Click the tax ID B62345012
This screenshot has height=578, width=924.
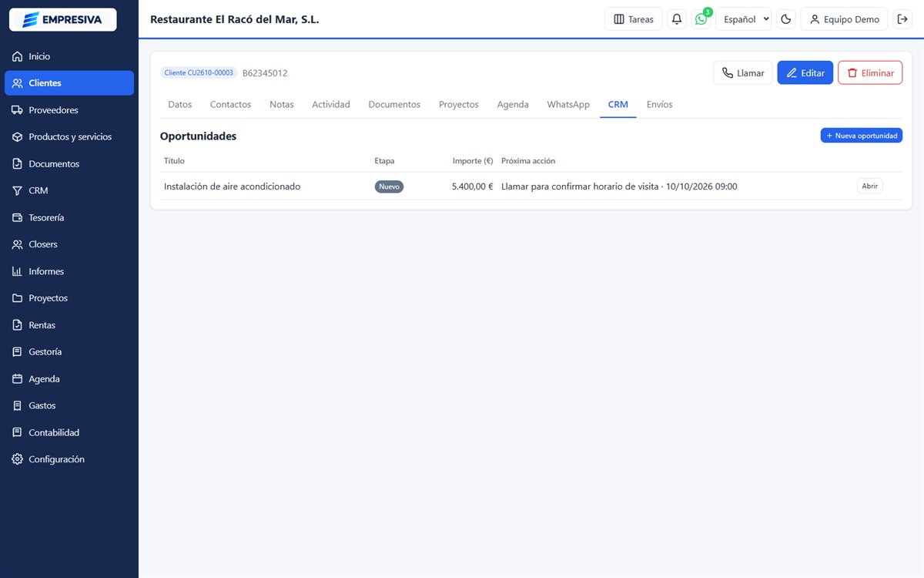click(x=265, y=73)
